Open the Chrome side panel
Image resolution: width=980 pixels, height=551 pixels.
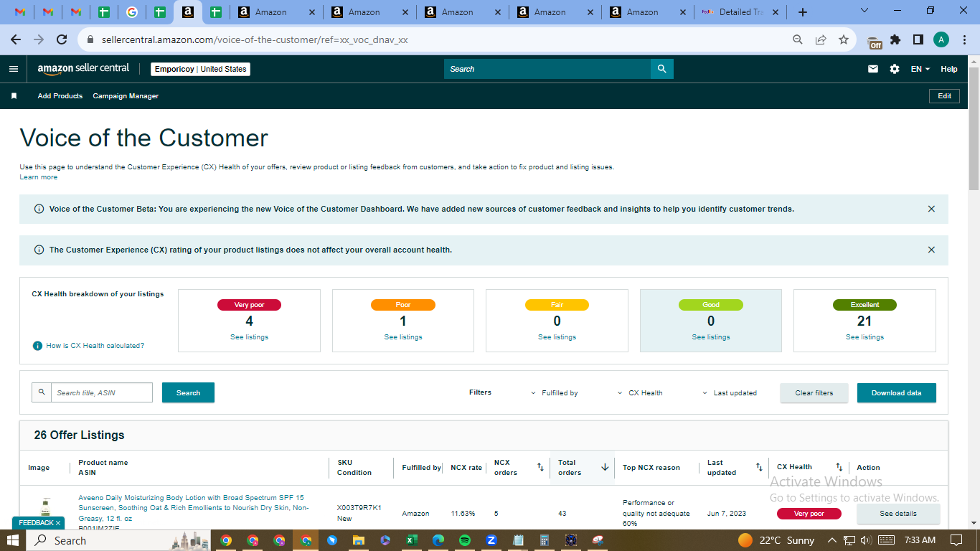point(918,40)
